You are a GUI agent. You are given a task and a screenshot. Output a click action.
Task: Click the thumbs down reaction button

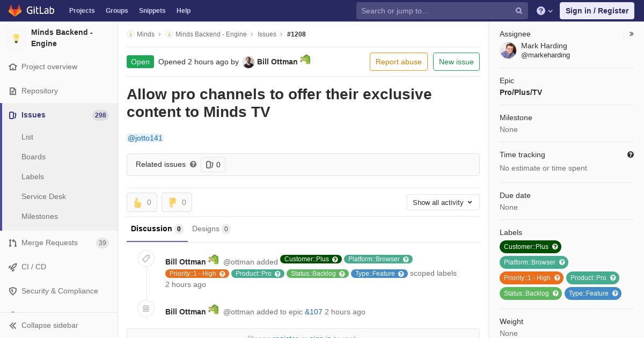pos(177,202)
